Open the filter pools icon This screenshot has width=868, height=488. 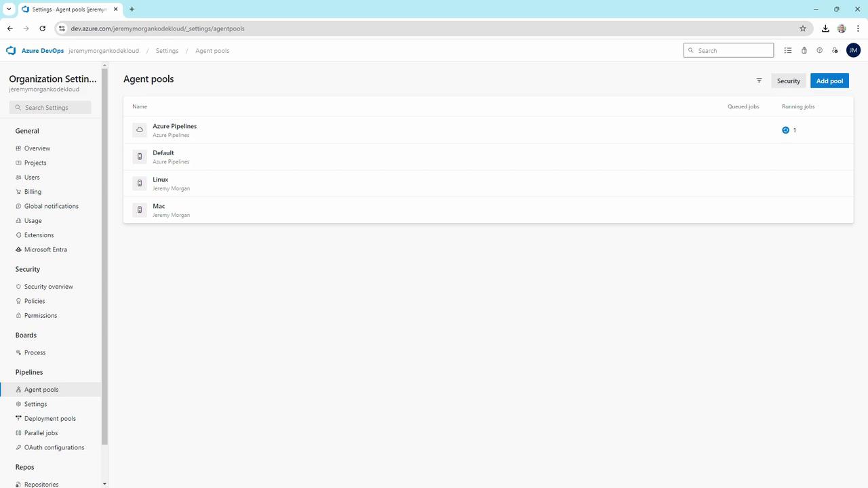pos(759,81)
